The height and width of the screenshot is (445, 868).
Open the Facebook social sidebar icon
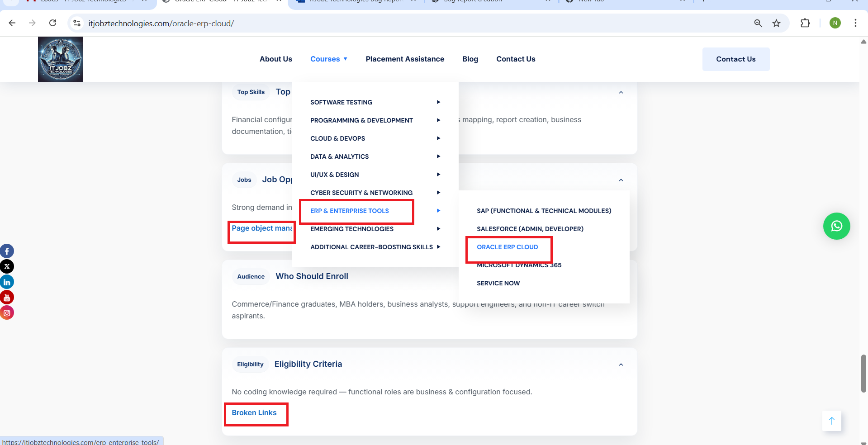(7, 251)
